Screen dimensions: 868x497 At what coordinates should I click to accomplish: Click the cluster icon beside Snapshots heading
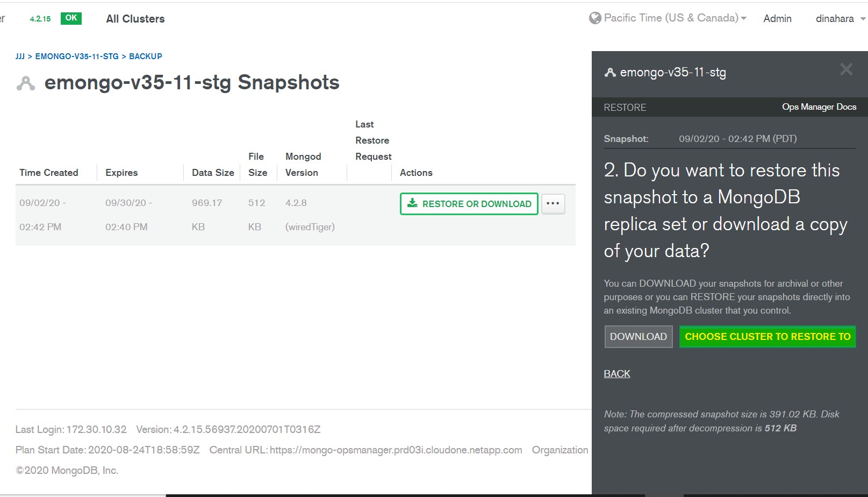click(26, 83)
